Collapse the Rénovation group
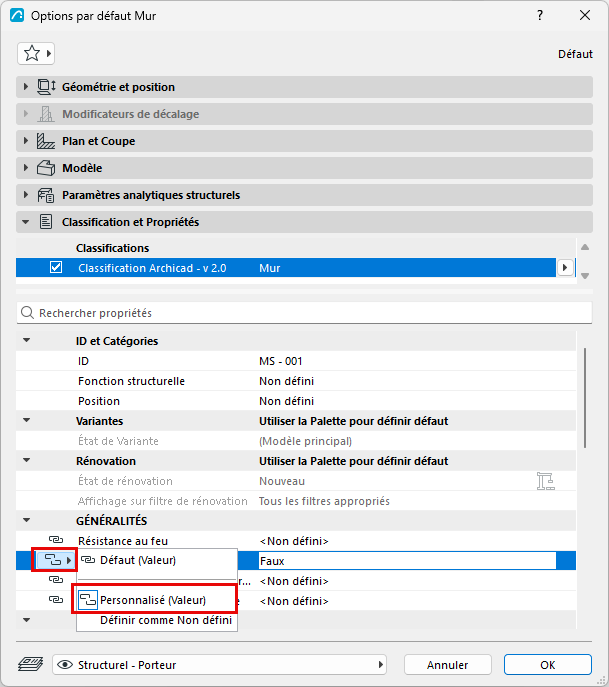Viewport: 609px width, 687px height. tap(27, 460)
